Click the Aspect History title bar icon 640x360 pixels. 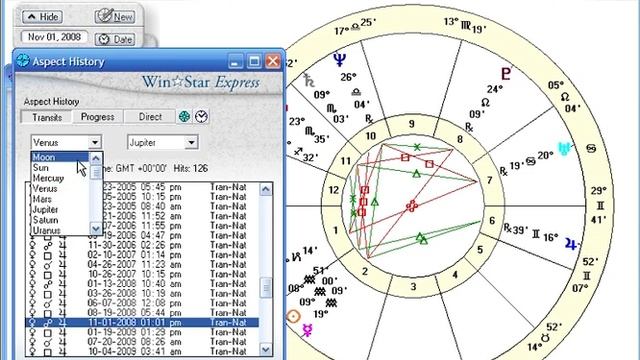23,61
